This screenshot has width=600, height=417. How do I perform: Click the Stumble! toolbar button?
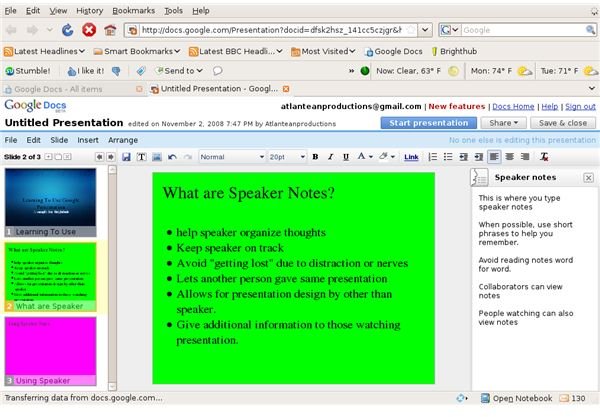point(28,71)
